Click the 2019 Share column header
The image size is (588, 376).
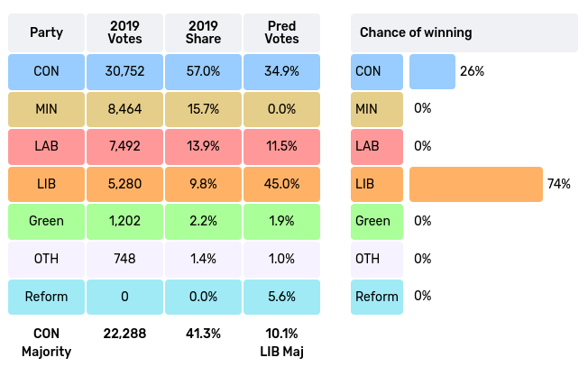click(203, 32)
